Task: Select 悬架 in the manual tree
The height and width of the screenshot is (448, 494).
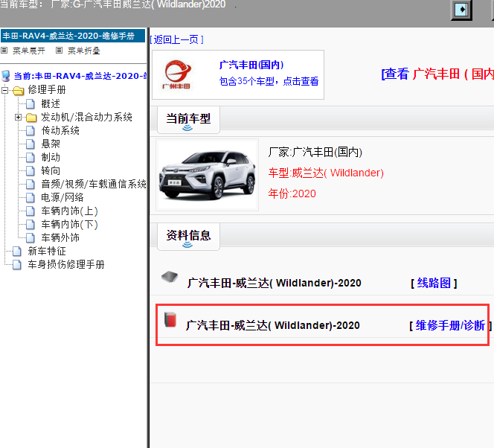Action: pos(51,144)
